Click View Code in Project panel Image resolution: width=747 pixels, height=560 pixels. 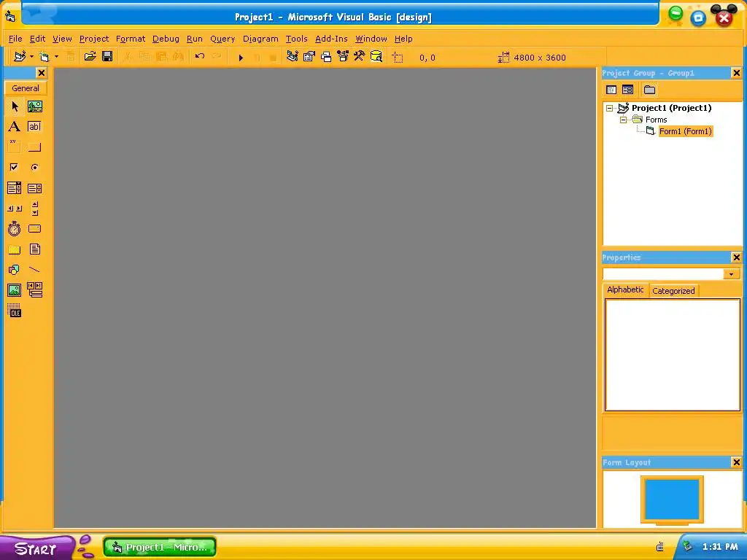click(611, 90)
